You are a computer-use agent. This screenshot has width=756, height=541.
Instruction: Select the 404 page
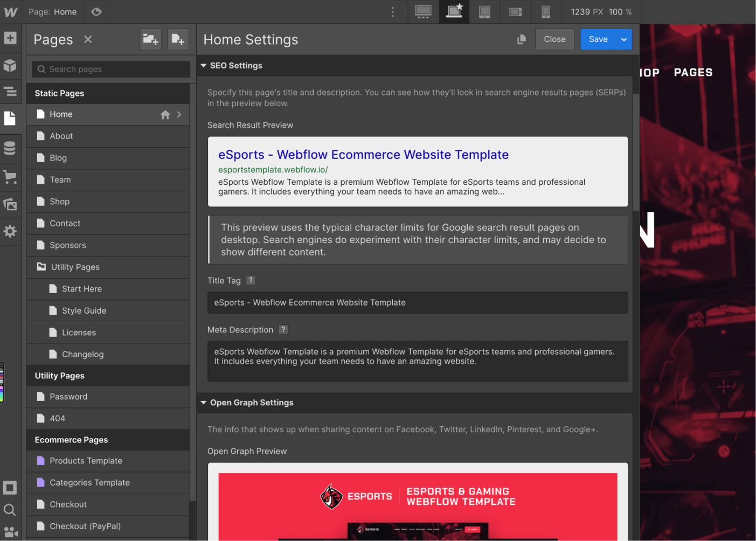[x=108, y=419]
